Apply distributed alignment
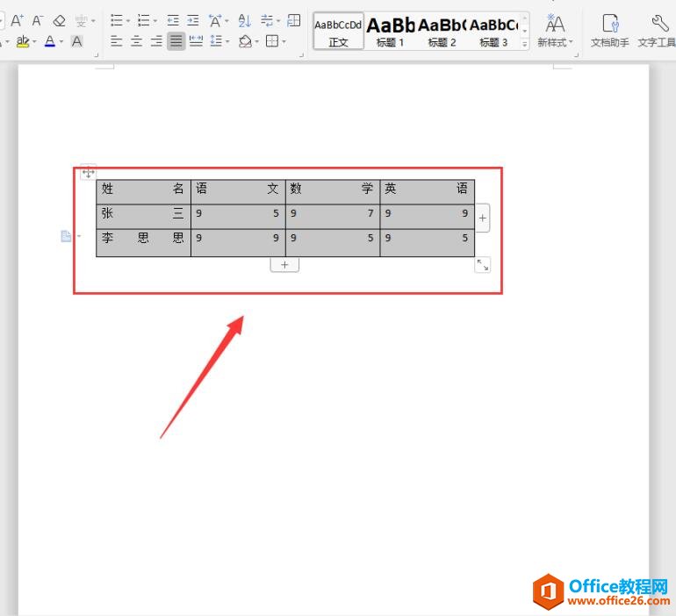676x616 pixels. click(196, 41)
